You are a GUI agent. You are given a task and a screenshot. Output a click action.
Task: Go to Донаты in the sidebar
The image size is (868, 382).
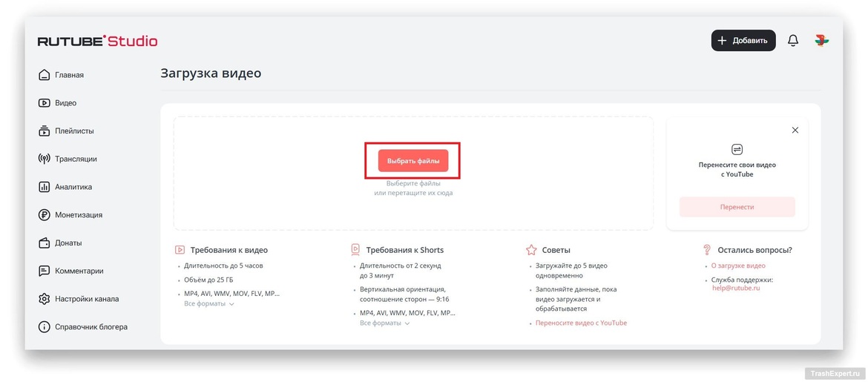(68, 243)
